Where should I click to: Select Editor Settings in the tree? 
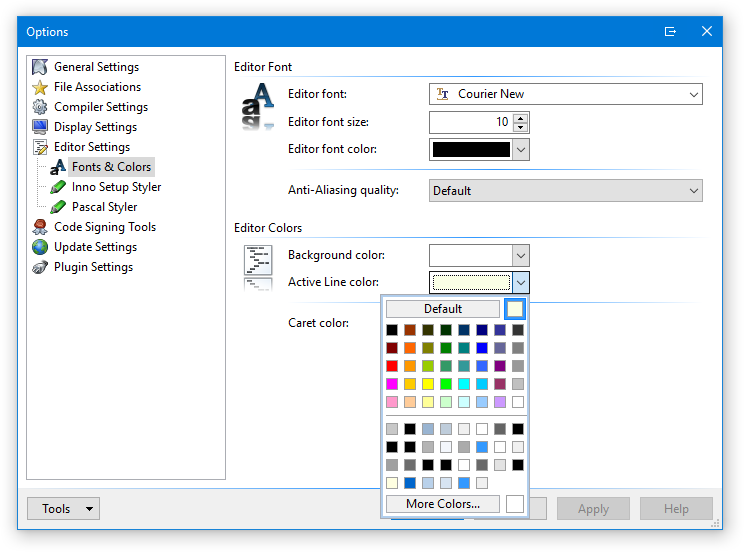coord(91,147)
